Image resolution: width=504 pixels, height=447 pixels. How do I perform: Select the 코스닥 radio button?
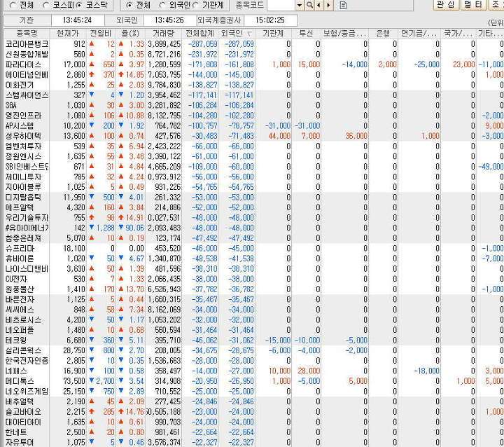(x=79, y=5)
